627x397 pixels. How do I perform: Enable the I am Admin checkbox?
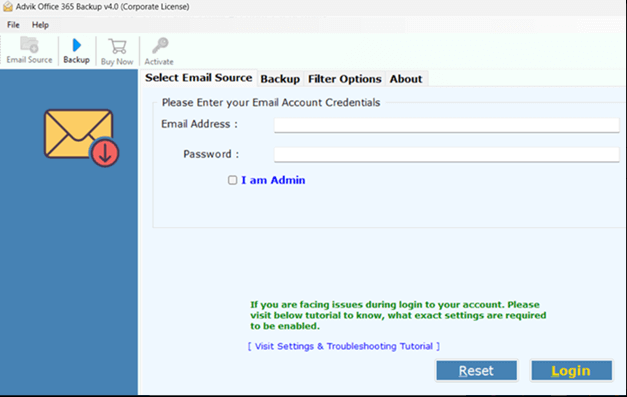232,180
